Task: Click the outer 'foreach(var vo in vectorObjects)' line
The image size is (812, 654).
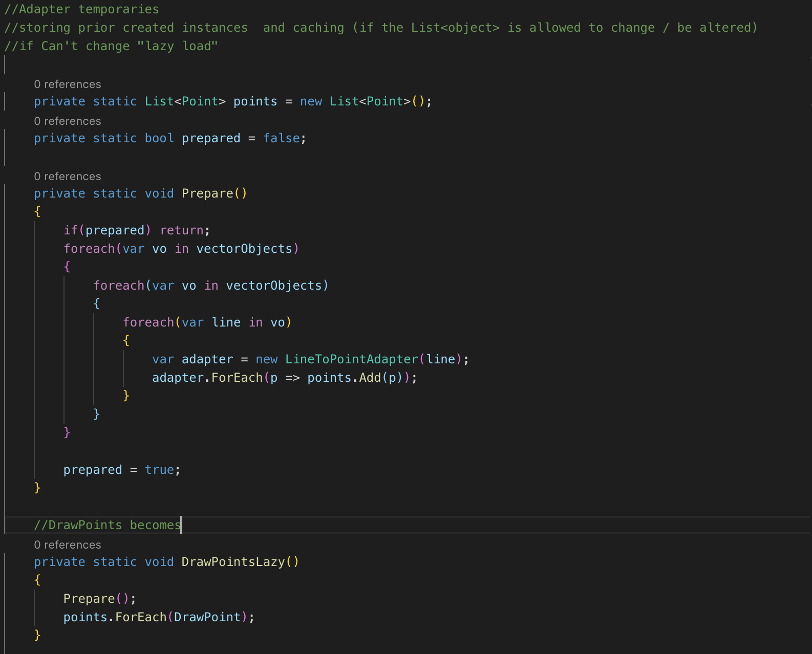Action: click(181, 249)
